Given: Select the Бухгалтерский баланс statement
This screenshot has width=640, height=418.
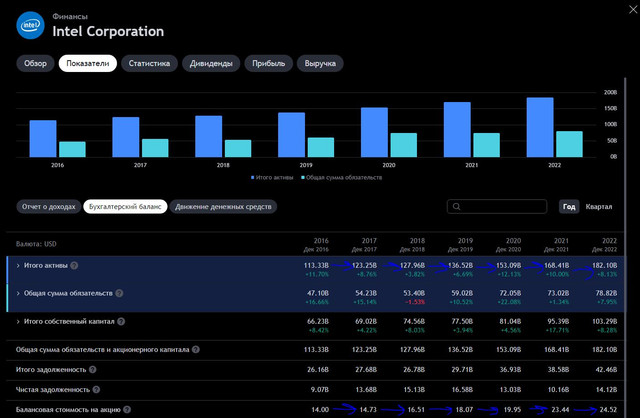Looking at the screenshot, I should (x=125, y=207).
